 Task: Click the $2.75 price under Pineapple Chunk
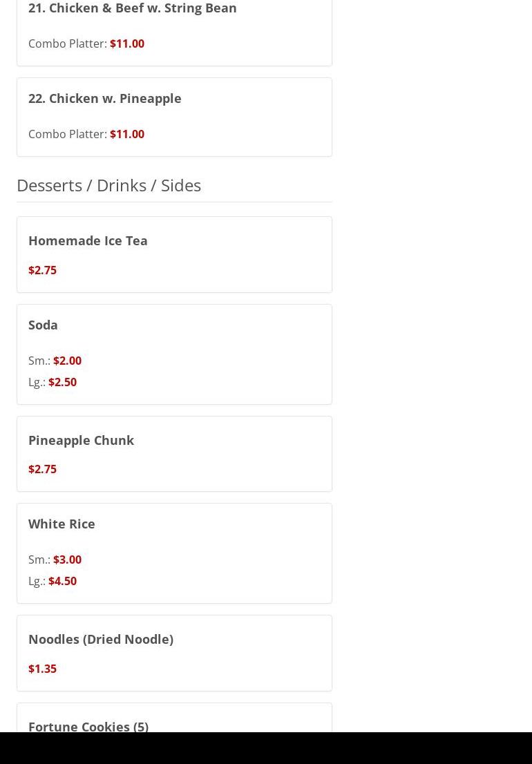pyautogui.click(x=42, y=469)
